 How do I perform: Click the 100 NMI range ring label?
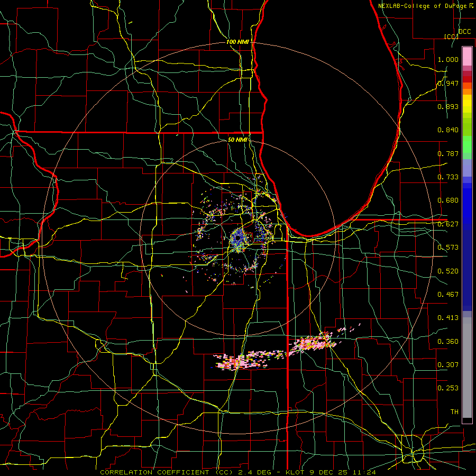[237, 42]
